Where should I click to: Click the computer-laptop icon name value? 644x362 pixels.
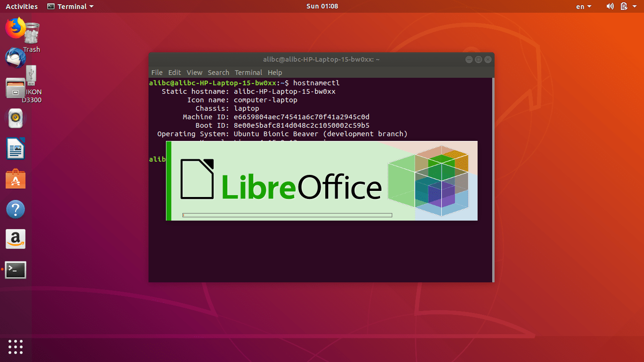tap(265, 100)
